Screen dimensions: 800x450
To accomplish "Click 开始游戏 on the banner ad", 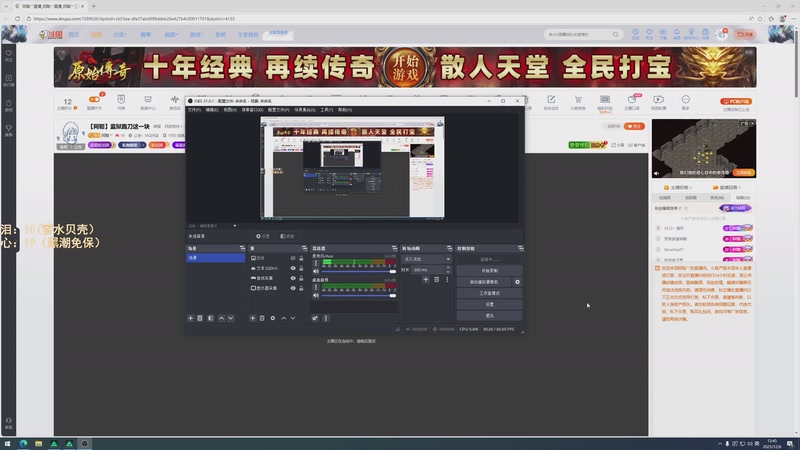I will (x=406, y=67).
